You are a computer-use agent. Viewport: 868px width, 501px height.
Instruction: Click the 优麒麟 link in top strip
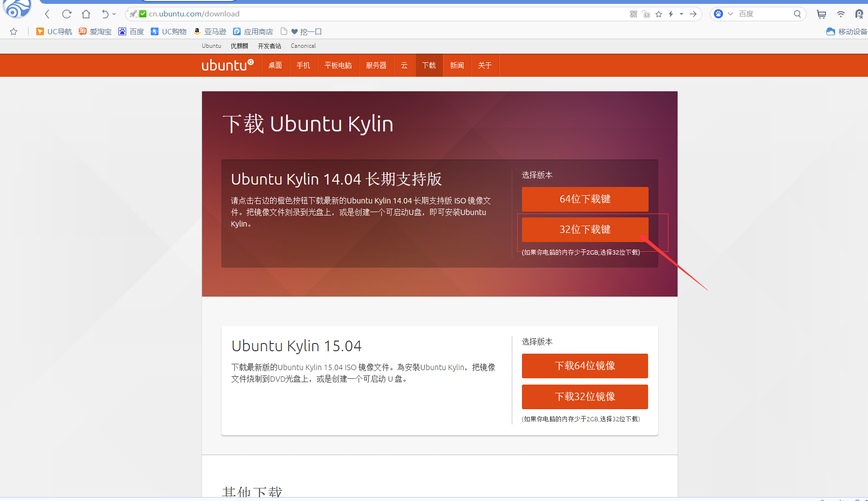pyautogui.click(x=239, y=46)
